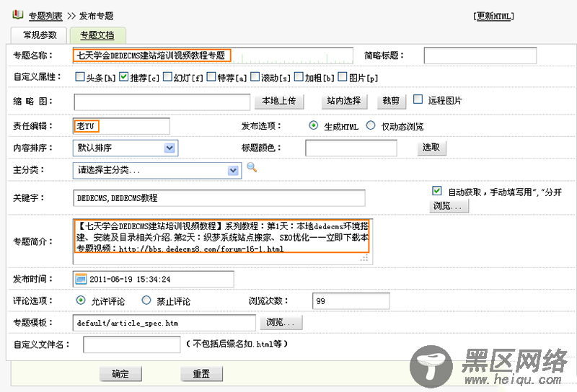Open the calendar icon in 发布时间 field
The image size is (577, 392).
[81, 279]
